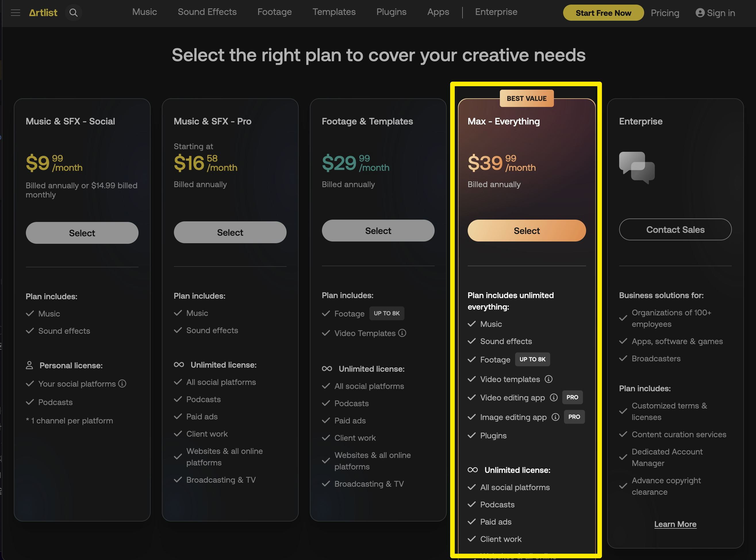The width and height of the screenshot is (756, 560).
Task: Click the search magnifier icon
Action: coord(74,13)
